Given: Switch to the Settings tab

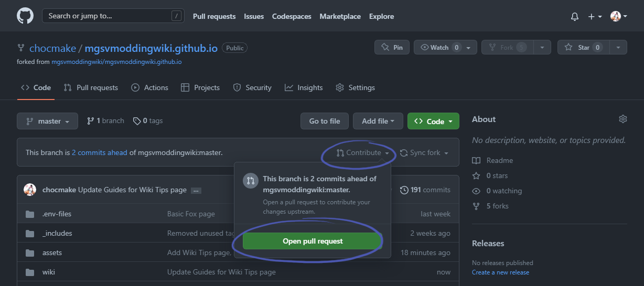Looking at the screenshot, I should (356, 87).
